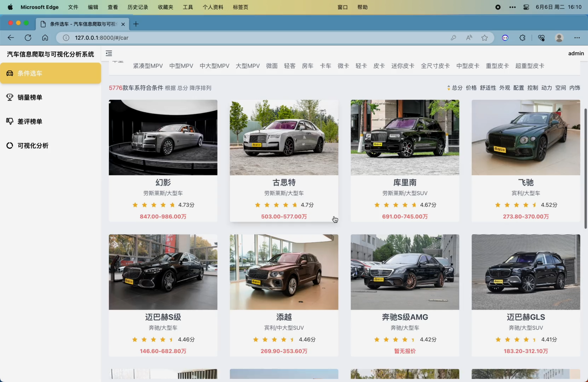This screenshot has height=382, width=588.
Task: Sort the list by 配置
Action: [519, 88]
